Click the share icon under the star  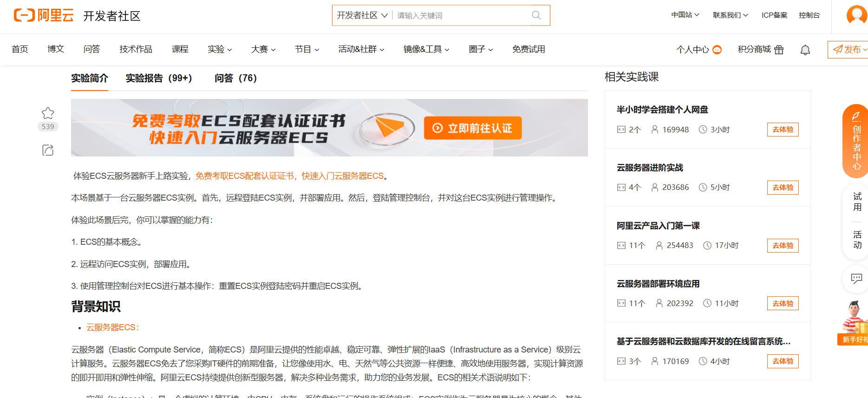(x=48, y=150)
